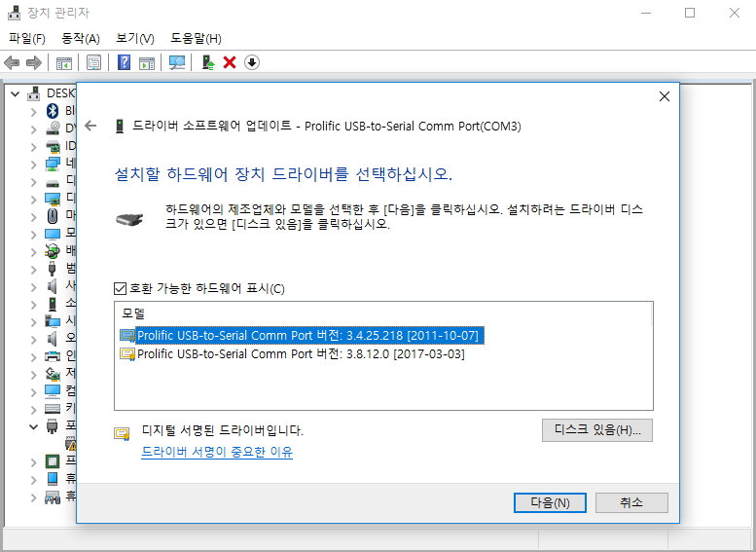This screenshot has height=552, width=756.
Task: Select the storage controller category icon
Action: click(53, 374)
